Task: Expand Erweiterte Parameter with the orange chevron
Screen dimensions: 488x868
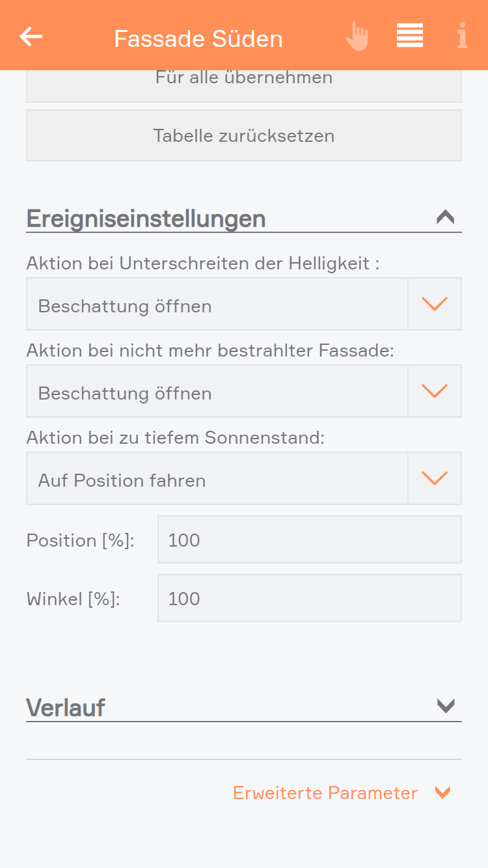Action: pos(443,793)
